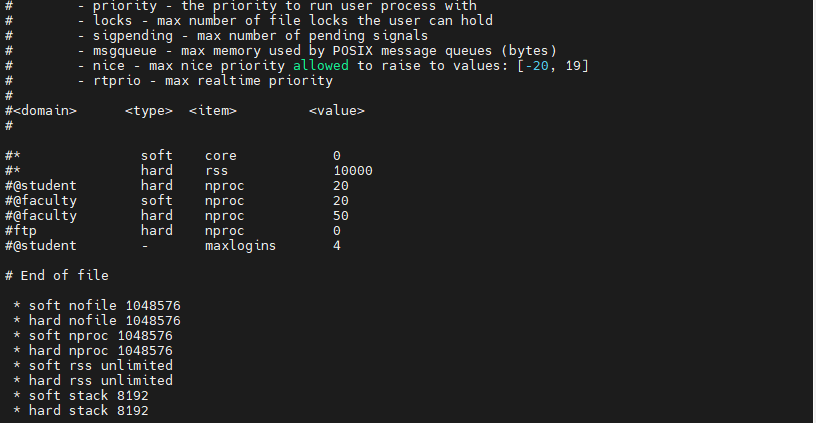
Task: Click the value 50 for faculty hard nproc
Action: [x=341, y=216]
